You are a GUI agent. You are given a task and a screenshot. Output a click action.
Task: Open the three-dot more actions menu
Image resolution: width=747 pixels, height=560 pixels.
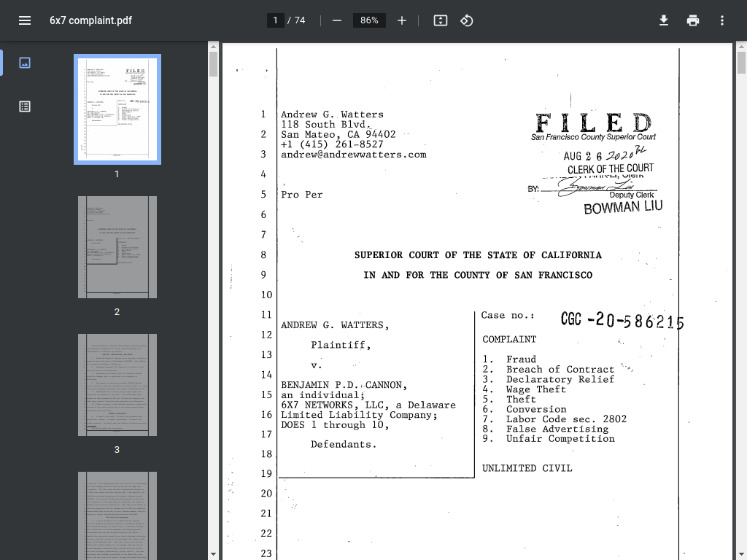tap(722, 20)
